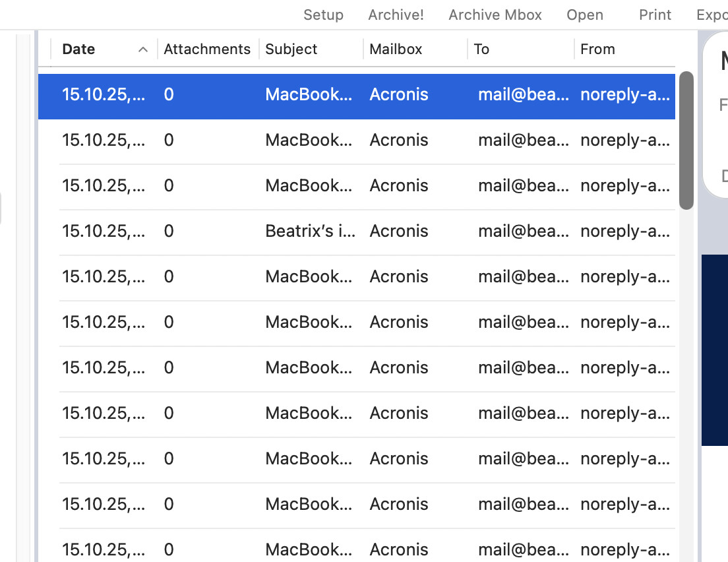Screen dimensions: 728x562
Task: Click the Subject column header
Action: coord(291,49)
